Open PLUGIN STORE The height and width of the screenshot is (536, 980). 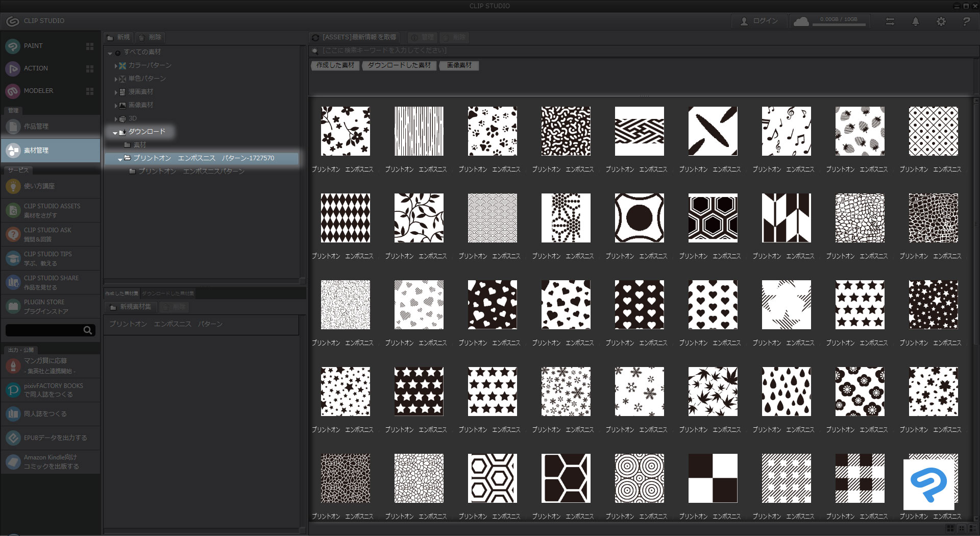[51, 306]
